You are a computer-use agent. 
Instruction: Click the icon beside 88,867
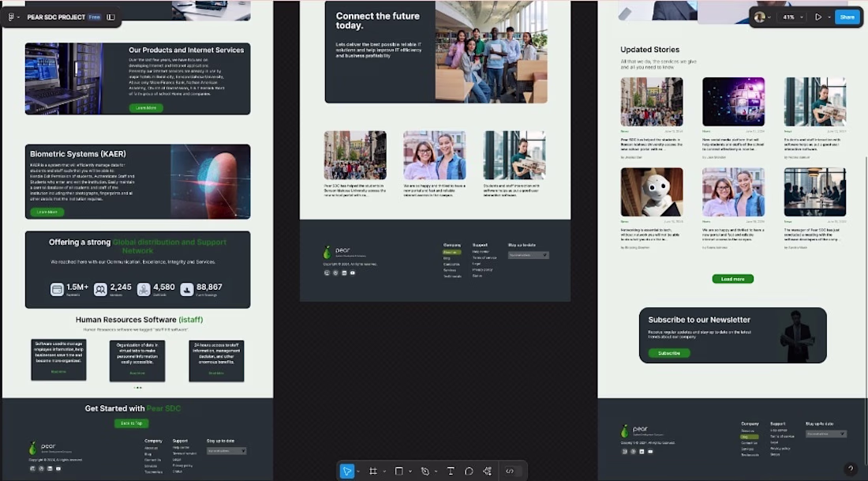click(x=187, y=289)
